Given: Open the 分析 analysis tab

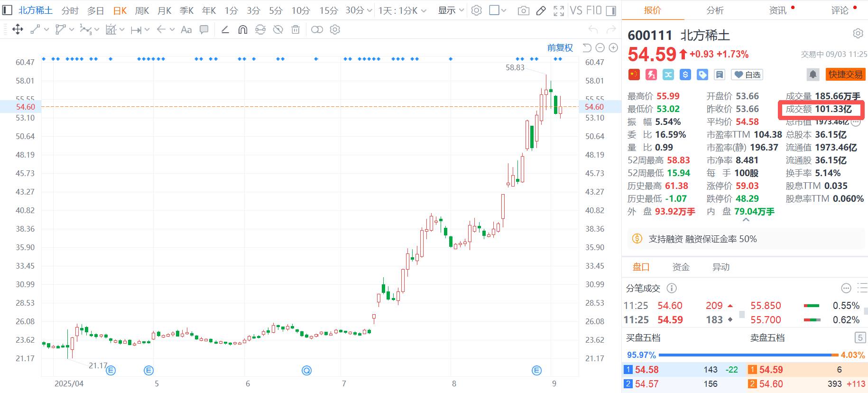Looking at the screenshot, I should 715,10.
